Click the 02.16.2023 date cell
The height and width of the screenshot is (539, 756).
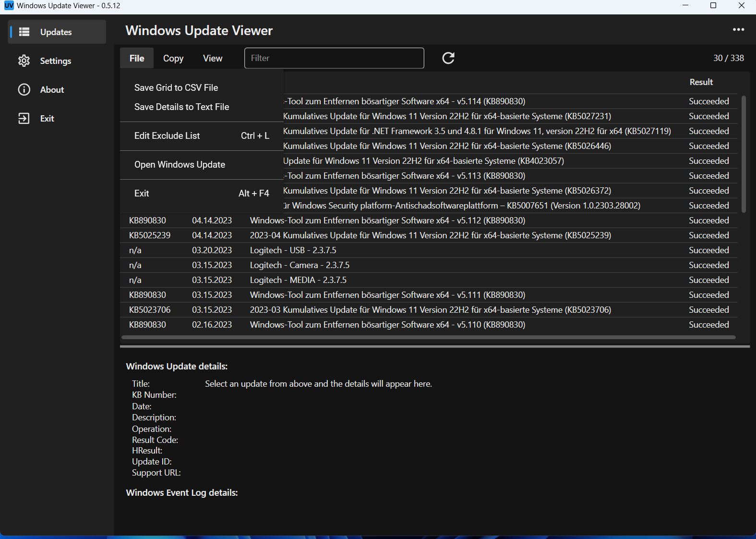pos(212,325)
